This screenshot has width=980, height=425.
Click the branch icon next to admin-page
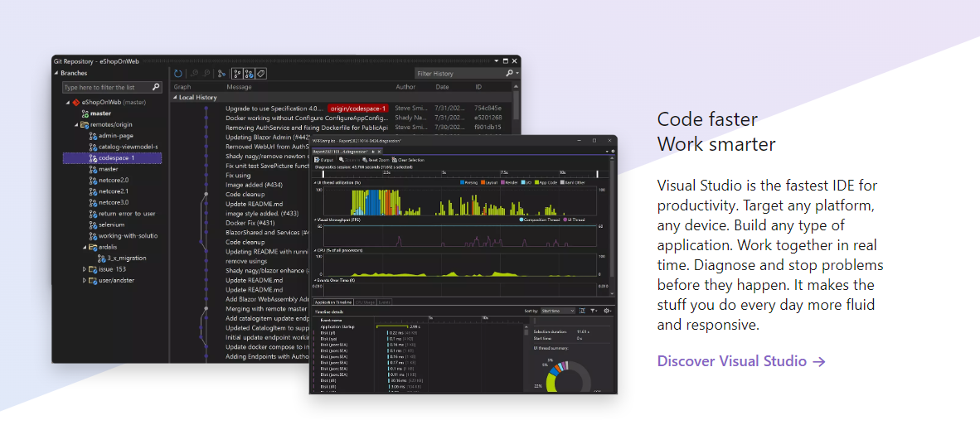(x=93, y=135)
